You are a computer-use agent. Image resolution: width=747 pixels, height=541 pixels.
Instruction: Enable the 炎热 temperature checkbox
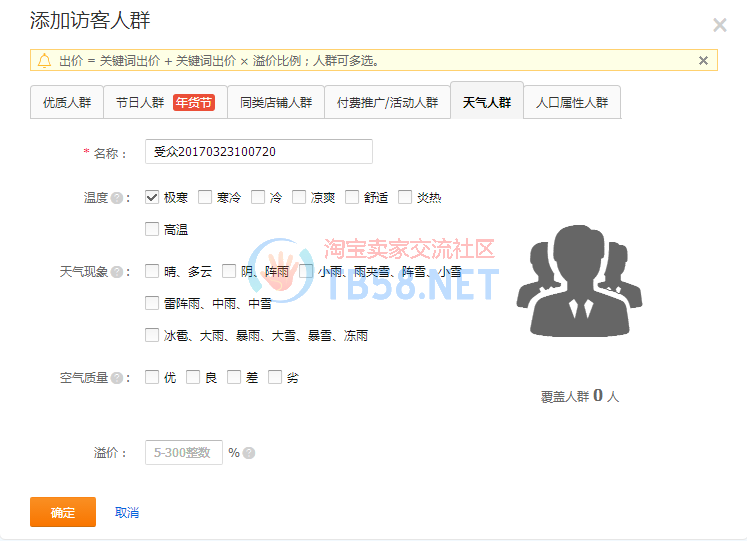coord(405,197)
